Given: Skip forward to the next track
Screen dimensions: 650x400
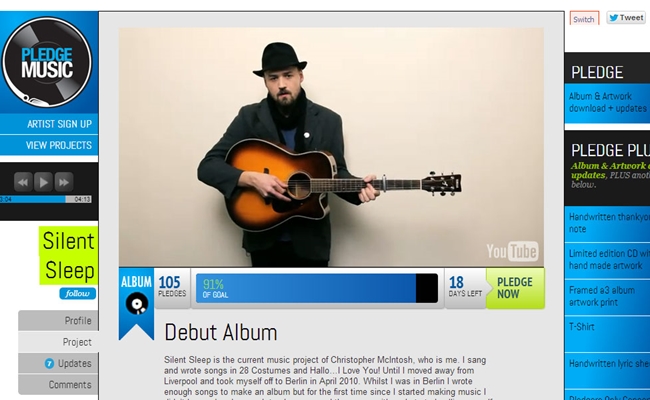Looking at the screenshot, I should pyautogui.click(x=64, y=182).
